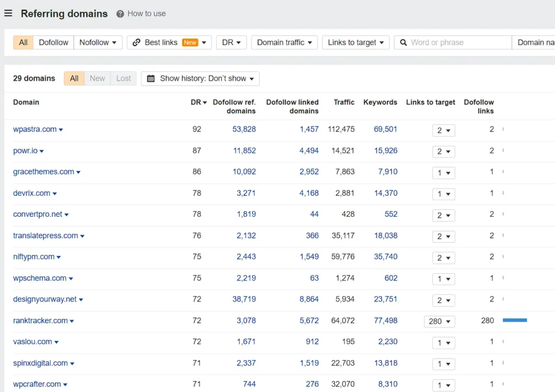Screen dimensions: 555x392
Task: Select the Lost domains tab
Action: coord(124,78)
